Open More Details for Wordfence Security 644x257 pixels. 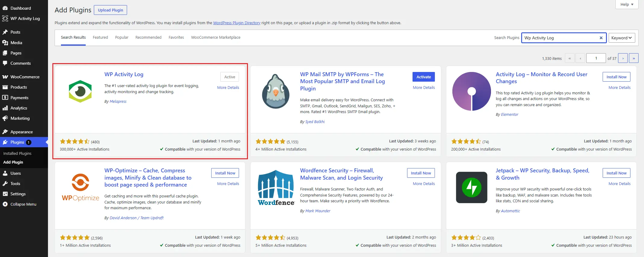coord(424,184)
